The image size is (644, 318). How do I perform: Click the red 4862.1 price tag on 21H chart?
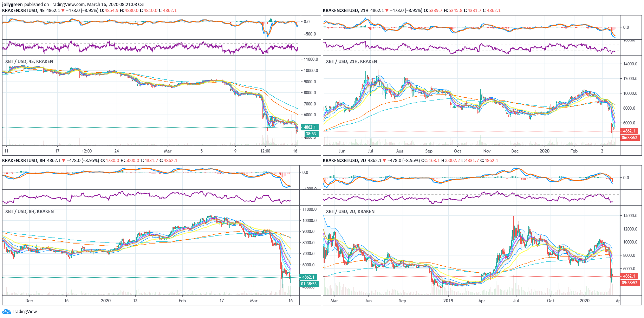coord(629,131)
